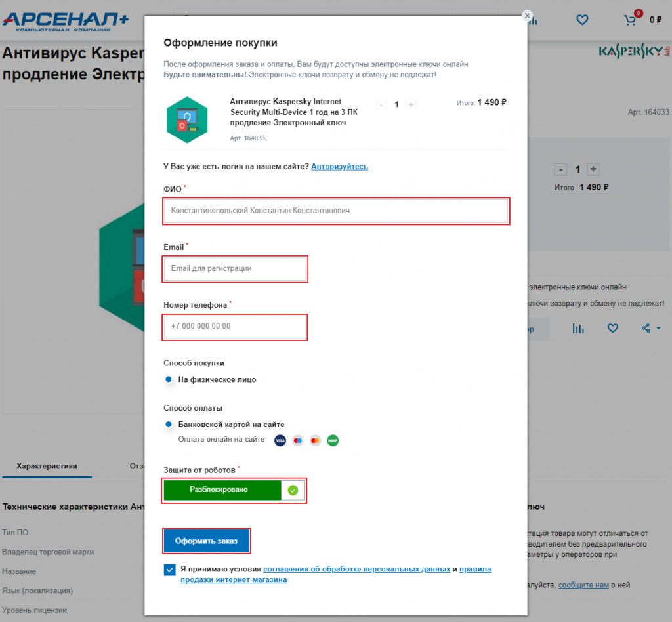Screen dimensions: 672x622
Task: Decrease quantity with minus on product page
Action: point(560,170)
